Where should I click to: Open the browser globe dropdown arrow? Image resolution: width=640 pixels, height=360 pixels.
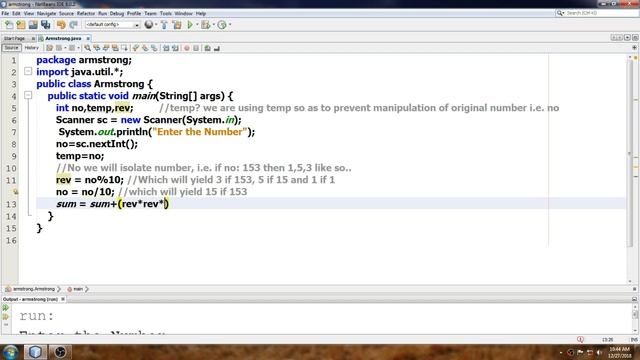156,25
